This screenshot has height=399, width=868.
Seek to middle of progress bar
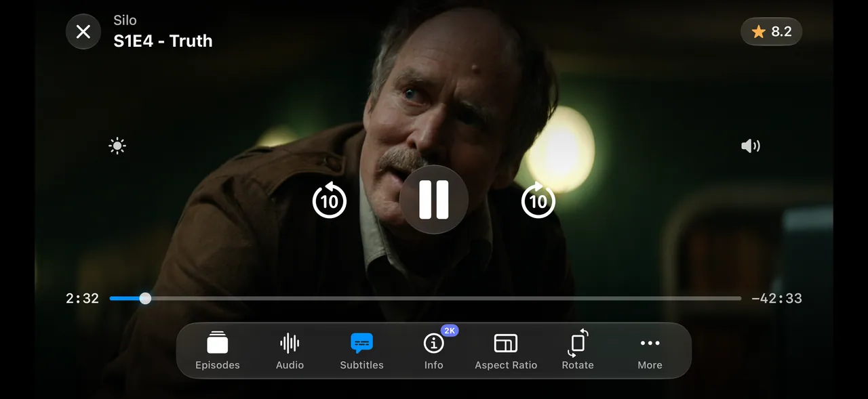point(425,298)
